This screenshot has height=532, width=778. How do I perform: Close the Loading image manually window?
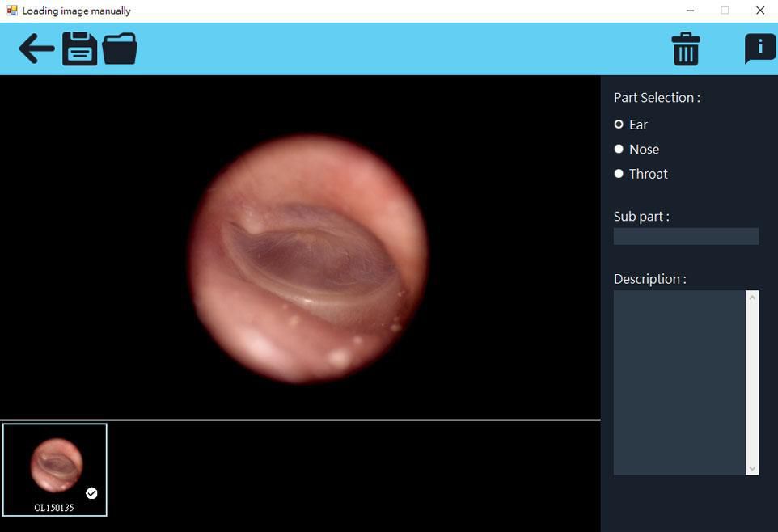tap(759, 11)
